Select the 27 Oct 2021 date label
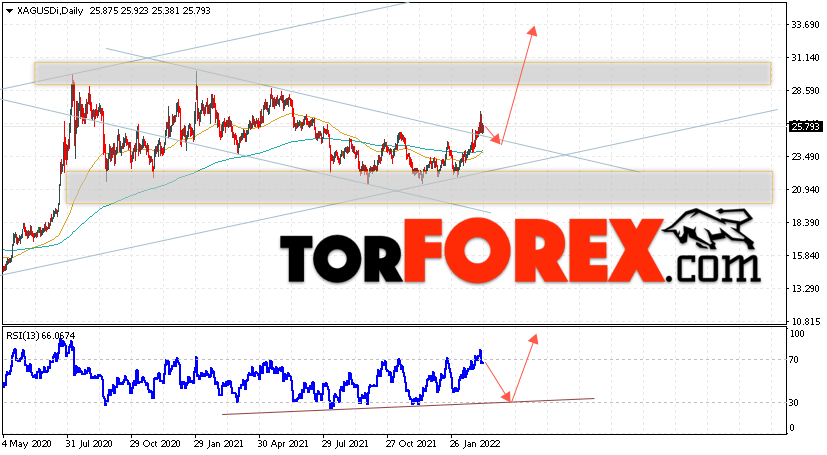Viewport: 827px width, 455px height. pyautogui.click(x=411, y=444)
